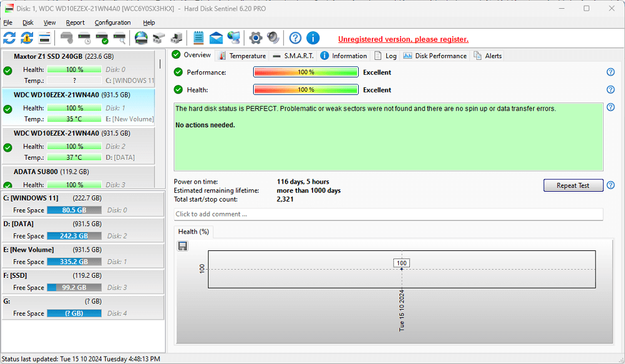Image resolution: width=625 pixels, height=364 pixels.
Task: Select WDC WD10EZEX disk with E: New Volume
Action: (x=79, y=107)
